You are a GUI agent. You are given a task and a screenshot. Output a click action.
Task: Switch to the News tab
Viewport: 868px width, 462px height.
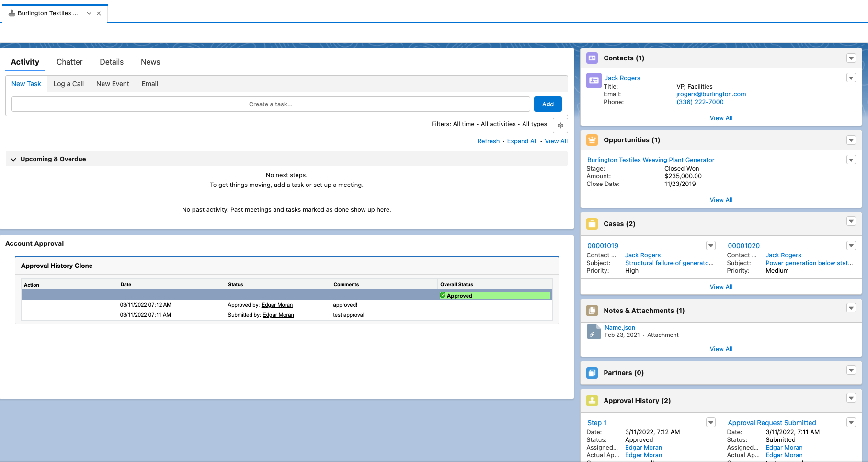point(150,62)
